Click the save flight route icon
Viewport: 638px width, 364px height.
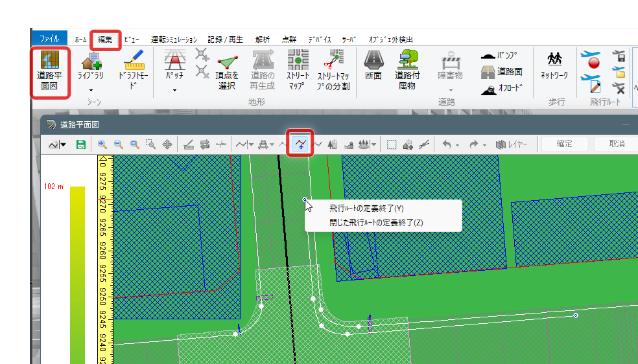(x=619, y=56)
